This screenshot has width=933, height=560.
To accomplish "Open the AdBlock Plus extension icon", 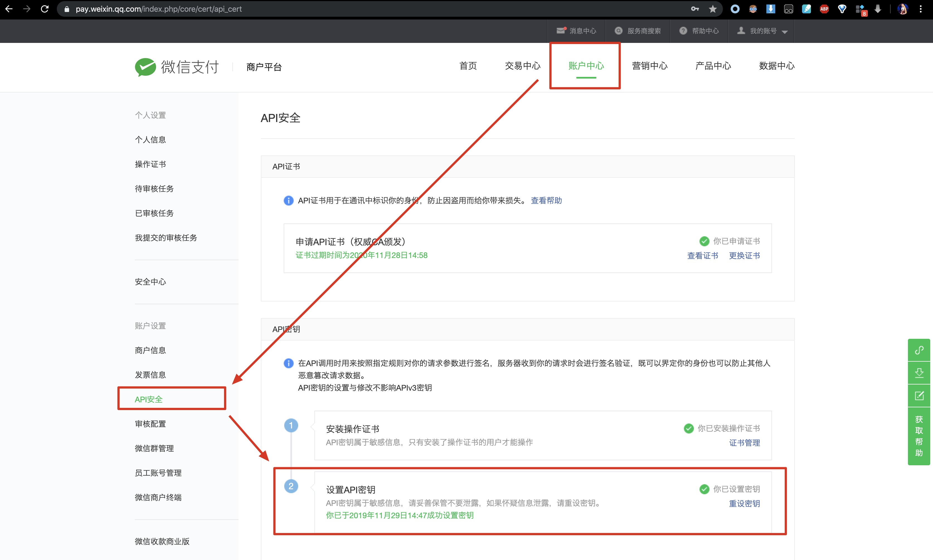I will tap(824, 9).
